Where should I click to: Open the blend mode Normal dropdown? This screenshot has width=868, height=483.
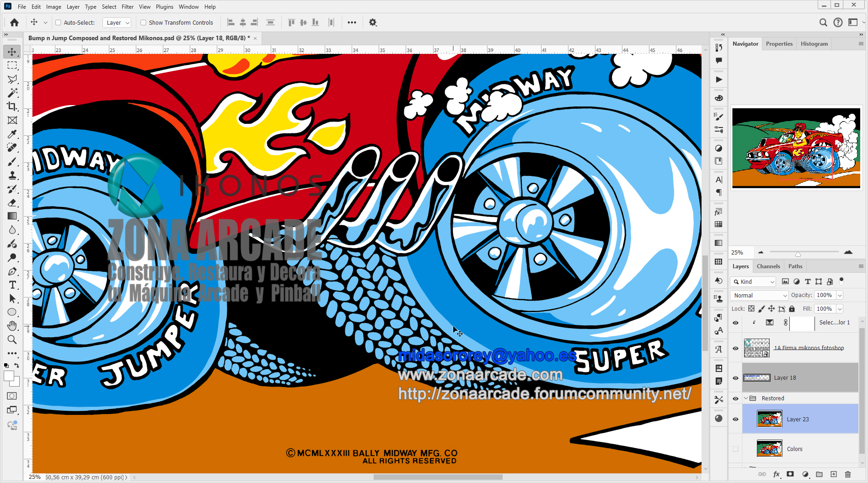pos(759,295)
